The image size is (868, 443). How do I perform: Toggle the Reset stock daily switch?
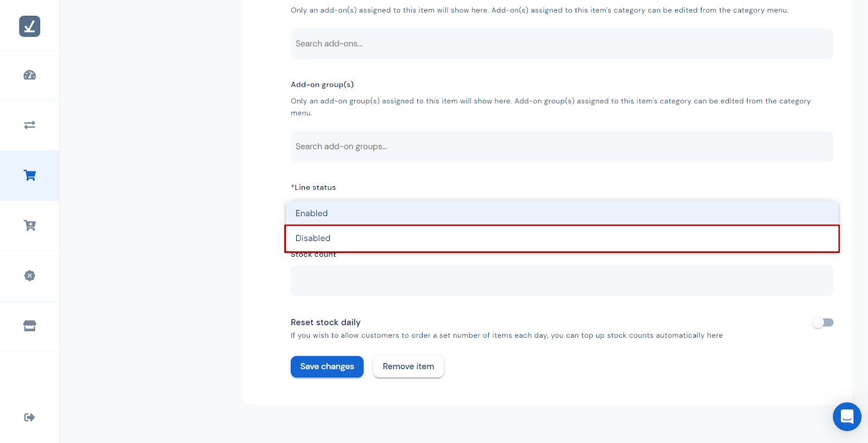coord(822,322)
